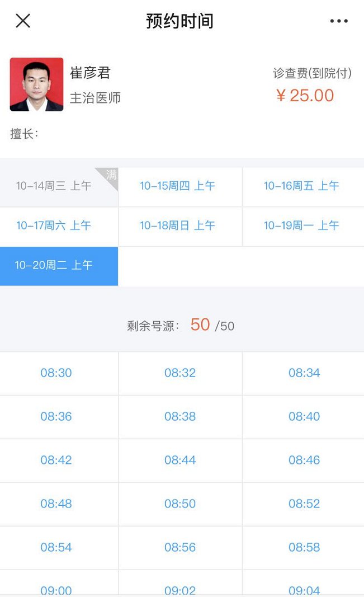Viewport: 364px width, 597px height.
Task: Choose the 08:32 appointment time
Action: (x=180, y=373)
